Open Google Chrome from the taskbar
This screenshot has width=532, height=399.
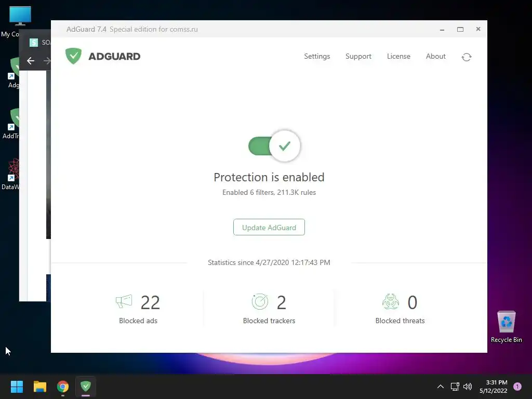tap(63, 387)
